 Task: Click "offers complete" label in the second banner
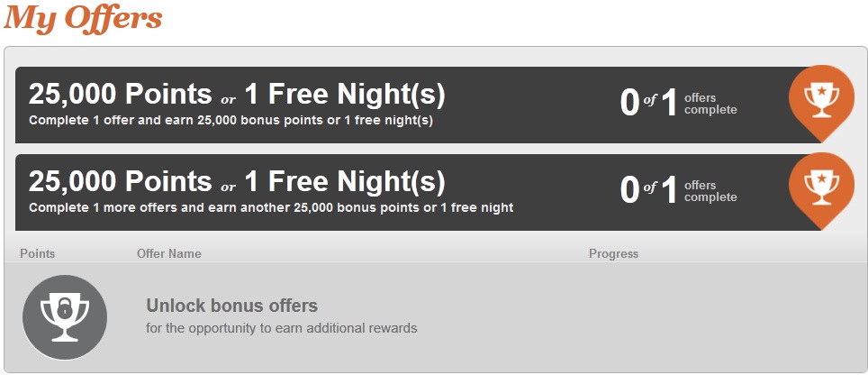pyautogui.click(x=710, y=191)
